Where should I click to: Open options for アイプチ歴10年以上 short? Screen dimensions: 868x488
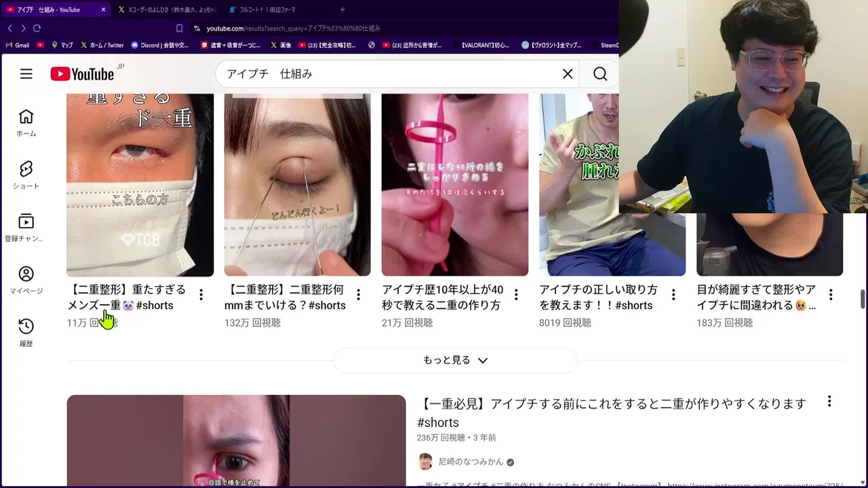(516, 294)
